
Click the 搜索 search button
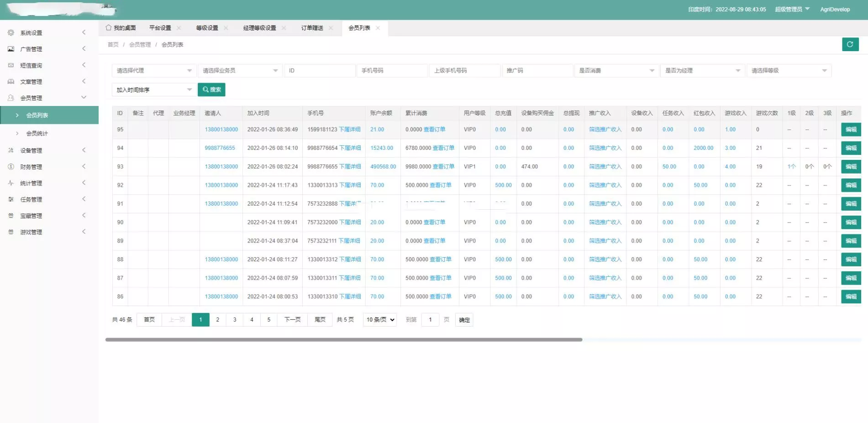pyautogui.click(x=211, y=90)
